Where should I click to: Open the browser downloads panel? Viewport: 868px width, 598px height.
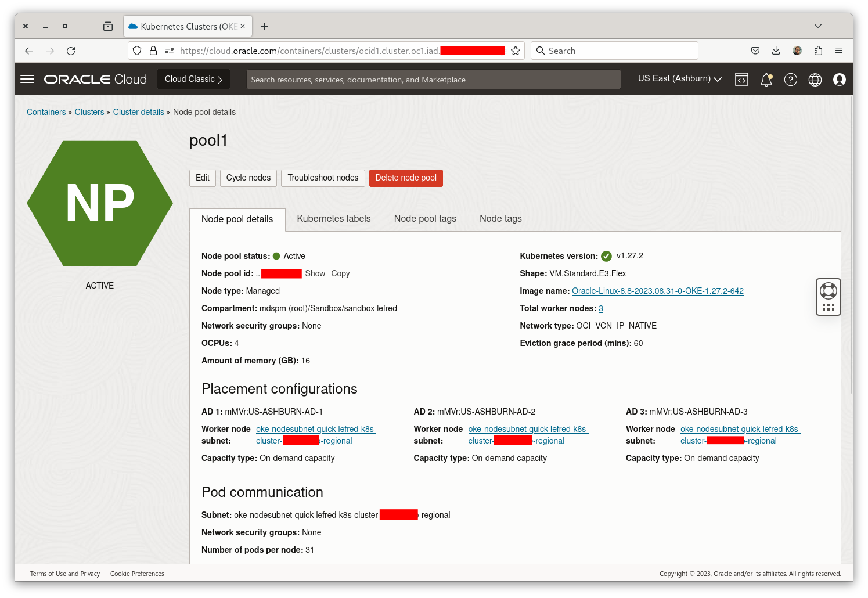(x=776, y=51)
